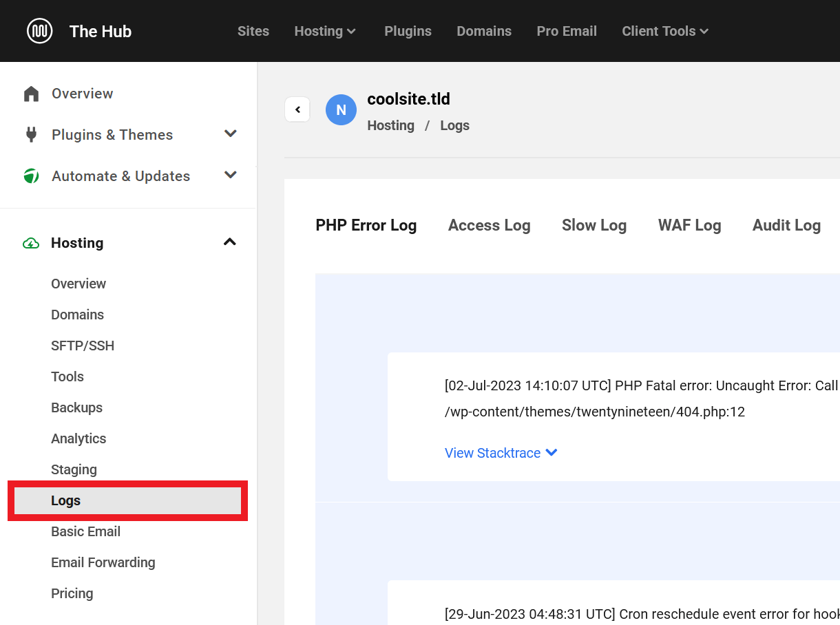Open Domains in the top navigation
Viewport: 840px width, 625px height.
click(x=484, y=31)
